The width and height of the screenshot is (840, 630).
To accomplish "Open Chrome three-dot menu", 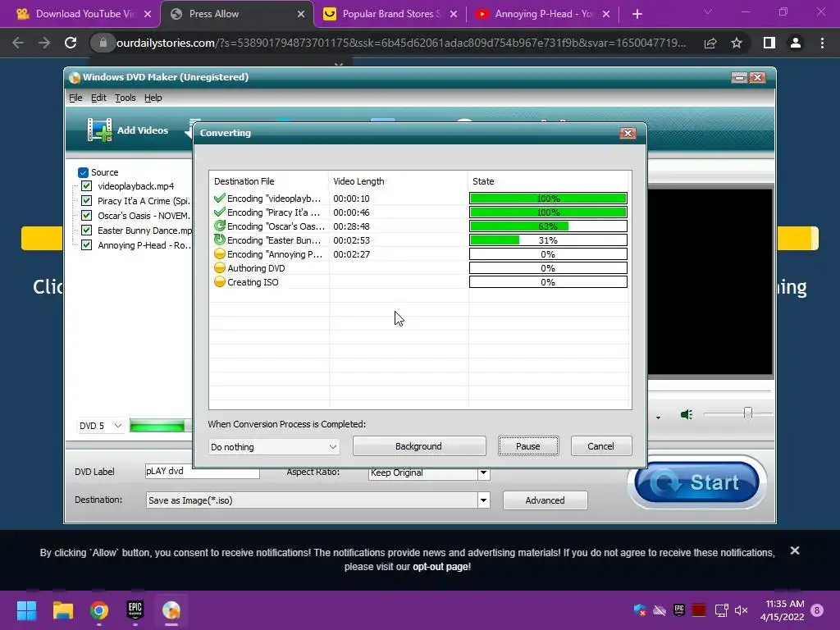I will 822,43.
